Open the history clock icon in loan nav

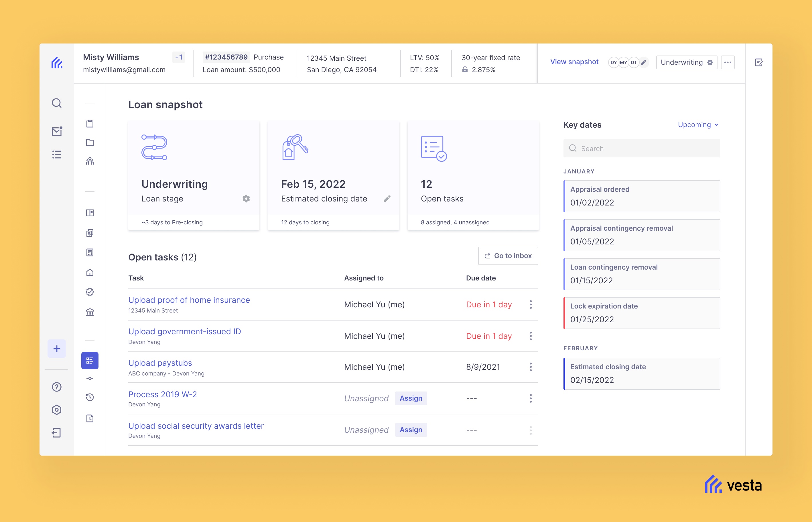coord(90,397)
